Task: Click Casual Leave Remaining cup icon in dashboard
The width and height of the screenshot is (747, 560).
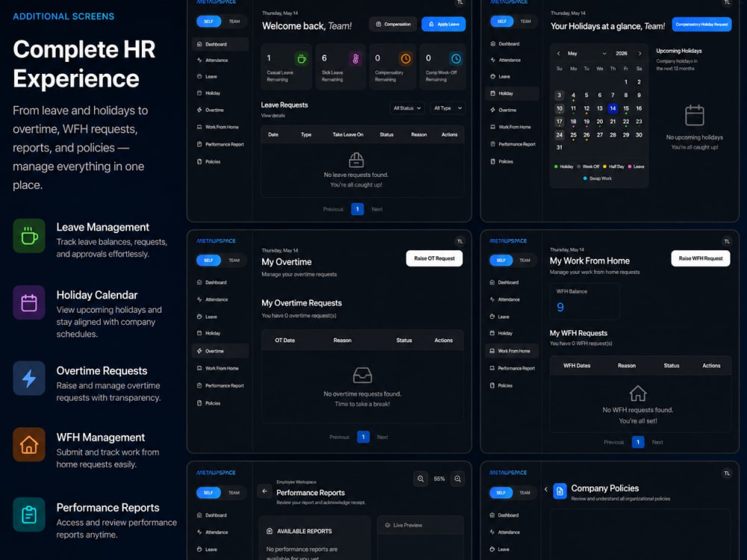Action: [302, 58]
